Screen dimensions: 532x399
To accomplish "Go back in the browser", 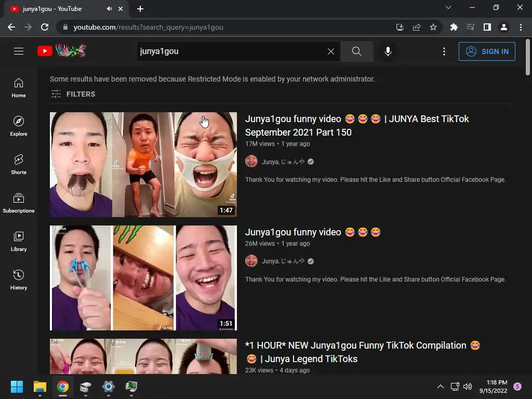I will coord(11,27).
